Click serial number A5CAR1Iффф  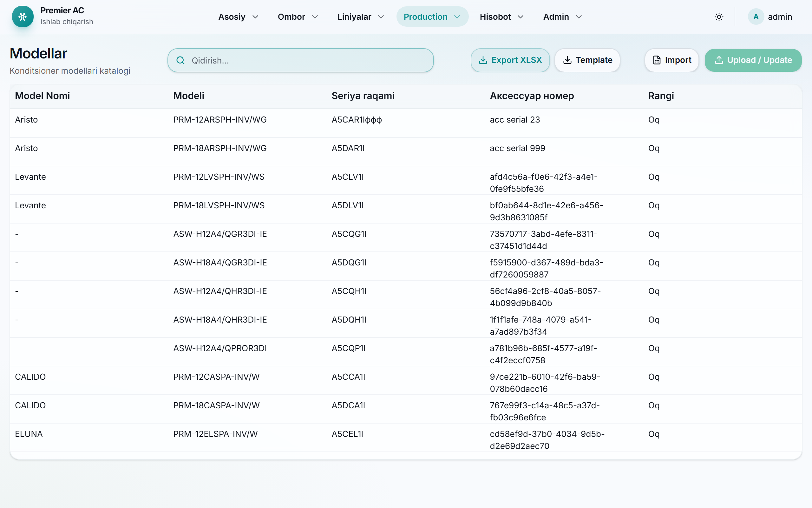coord(357,120)
